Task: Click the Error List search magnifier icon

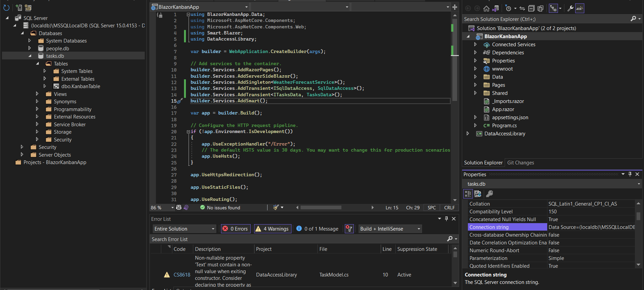Action: pos(450,239)
